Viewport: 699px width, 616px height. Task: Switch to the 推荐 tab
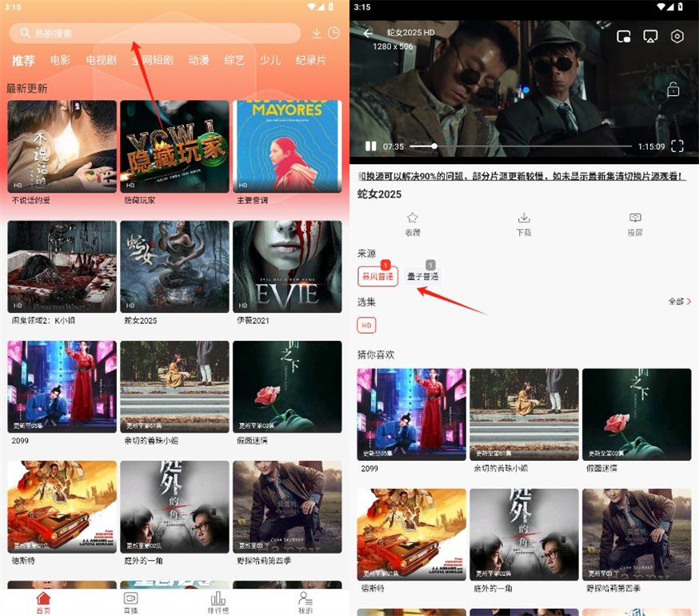coord(23,60)
